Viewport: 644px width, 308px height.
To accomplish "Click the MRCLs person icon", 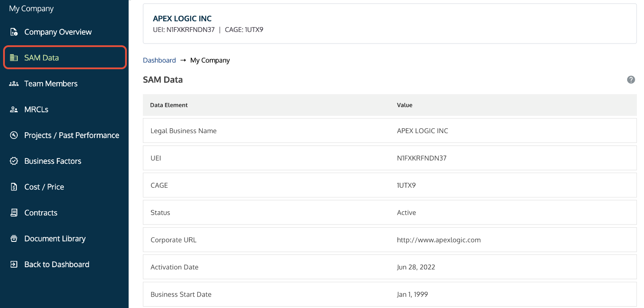I will (14, 109).
